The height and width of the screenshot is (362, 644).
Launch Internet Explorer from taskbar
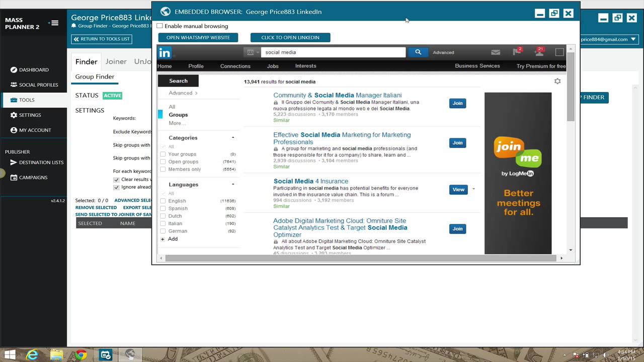(x=32, y=355)
